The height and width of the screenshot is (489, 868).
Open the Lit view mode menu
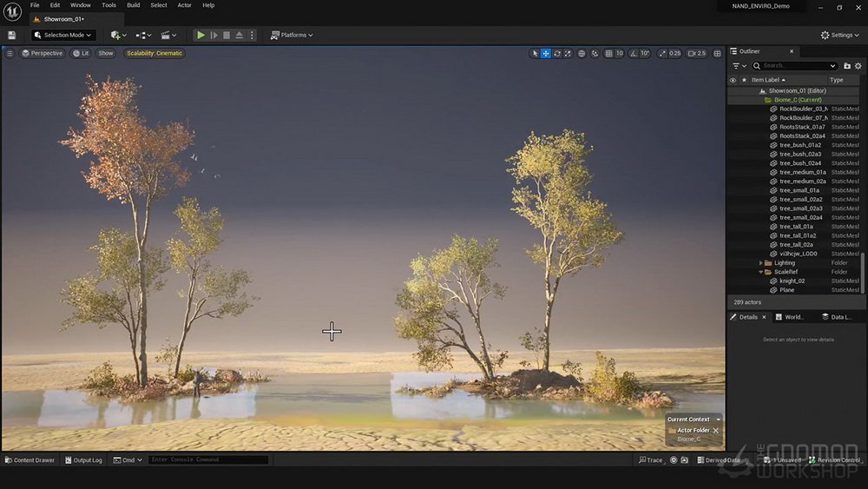[x=81, y=53]
